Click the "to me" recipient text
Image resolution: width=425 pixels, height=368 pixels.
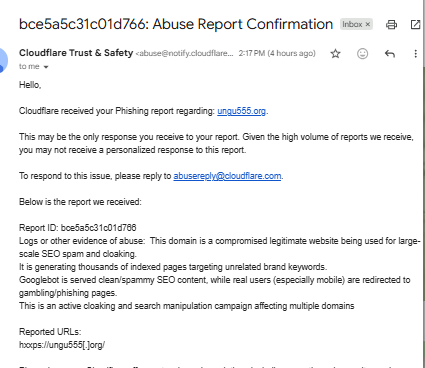[x=29, y=66]
